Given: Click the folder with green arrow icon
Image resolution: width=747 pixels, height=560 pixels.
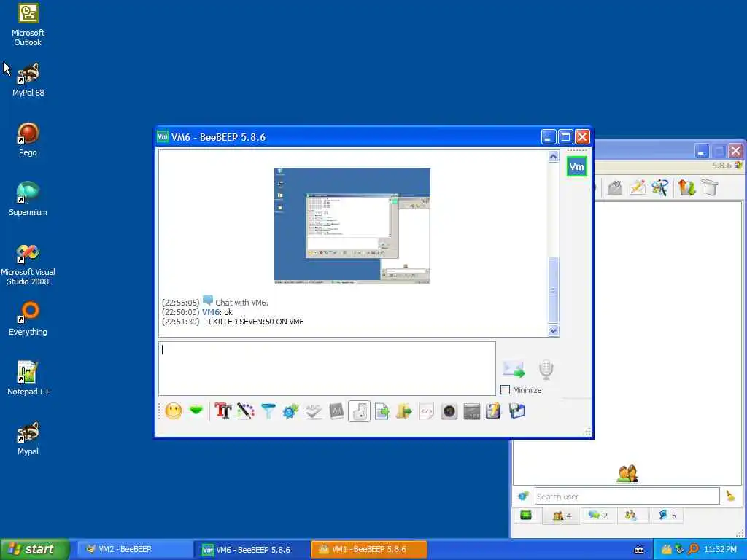Looking at the screenshot, I should coord(404,411).
